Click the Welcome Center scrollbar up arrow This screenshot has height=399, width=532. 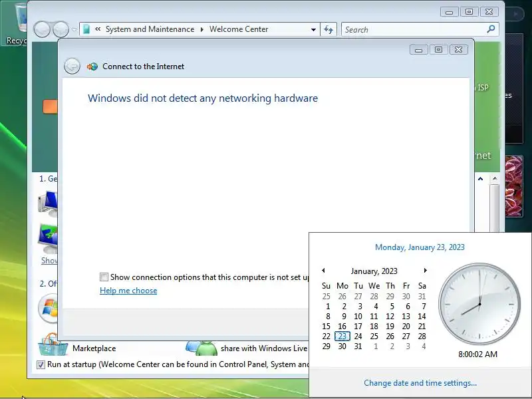[495, 178]
